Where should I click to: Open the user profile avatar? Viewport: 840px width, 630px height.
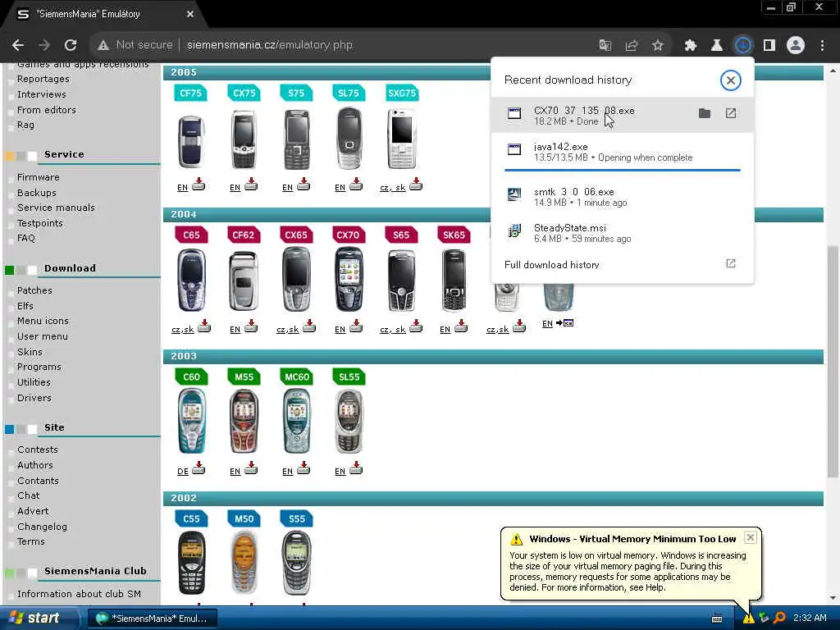[796, 46]
